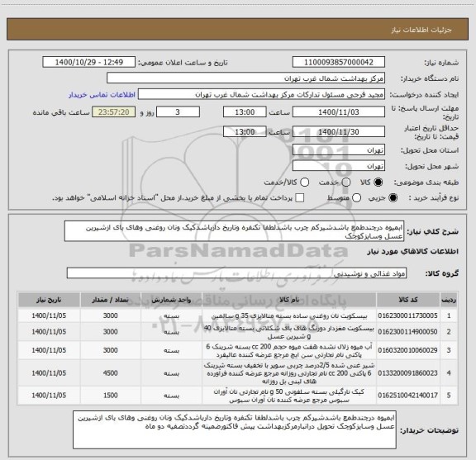Click the need number field 1100093857000042

click(x=339, y=62)
